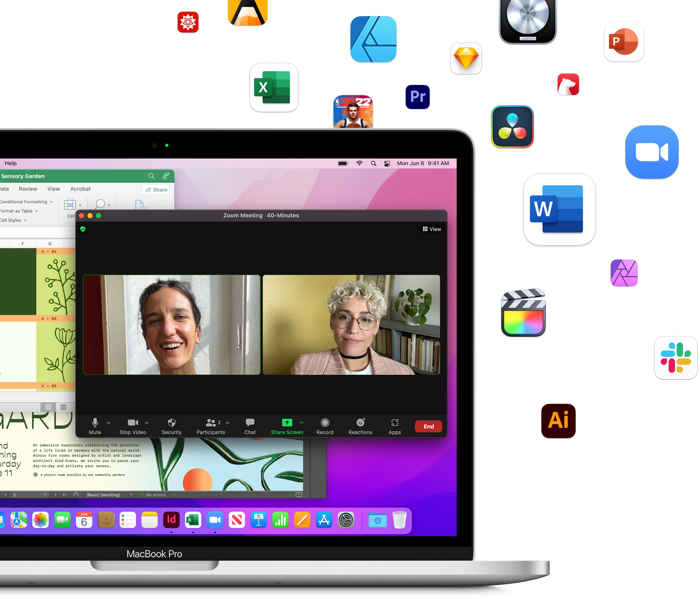Open Keynote from the Dock

click(x=258, y=520)
